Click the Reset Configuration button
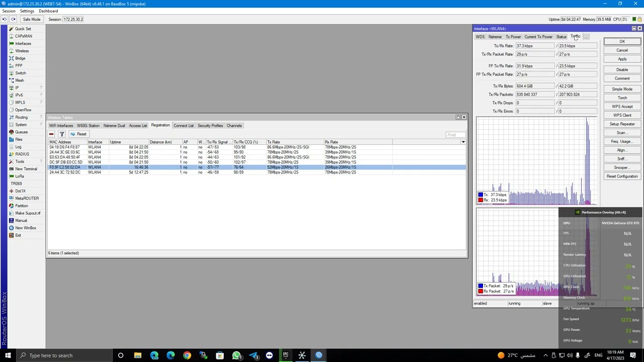Screen dimensions: 644x362 tap(622, 176)
